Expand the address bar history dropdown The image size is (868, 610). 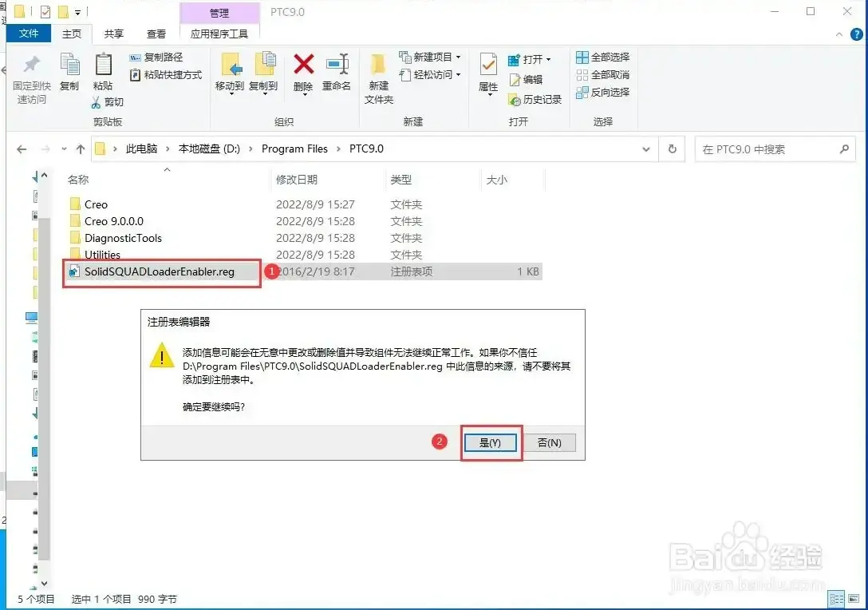(x=645, y=149)
